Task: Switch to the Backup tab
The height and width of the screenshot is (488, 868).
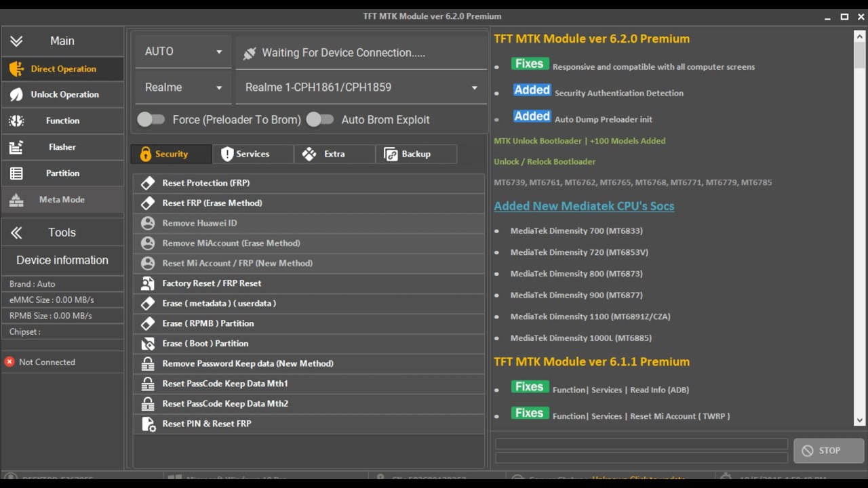Action: pos(416,155)
